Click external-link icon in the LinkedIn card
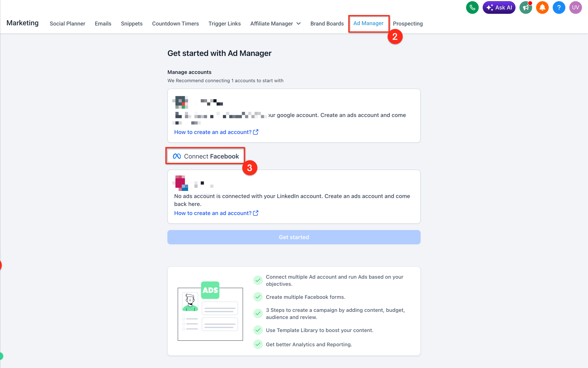588x368 pixels. (256, 213)
